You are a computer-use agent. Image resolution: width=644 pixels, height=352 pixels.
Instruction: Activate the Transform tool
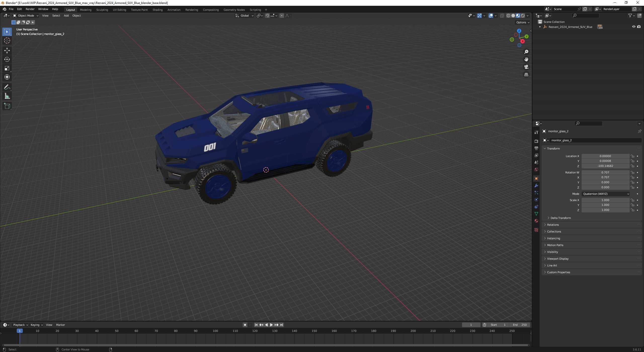pyautogui.click(x=7, y=77)
